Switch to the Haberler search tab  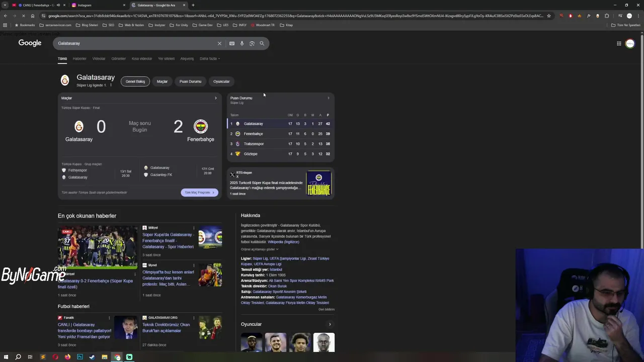(79, 59)
